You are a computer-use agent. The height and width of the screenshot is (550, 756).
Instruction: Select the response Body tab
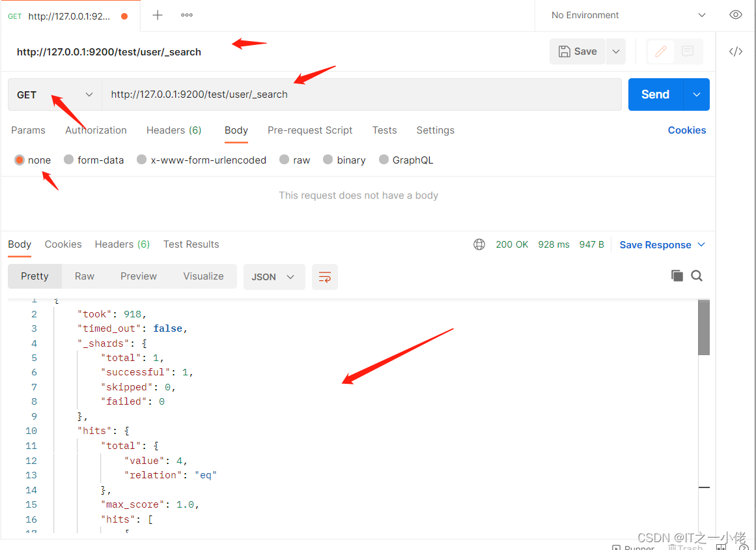coord(20,244)
